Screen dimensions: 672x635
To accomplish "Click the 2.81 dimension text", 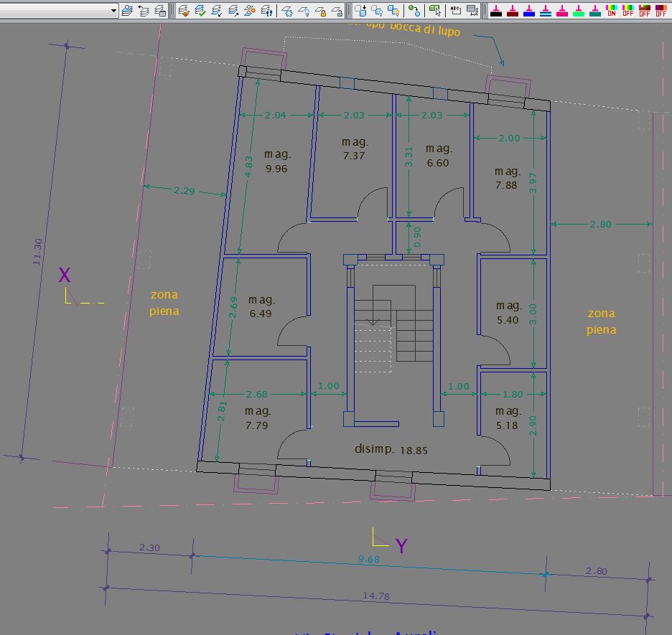I will [222, 411].
